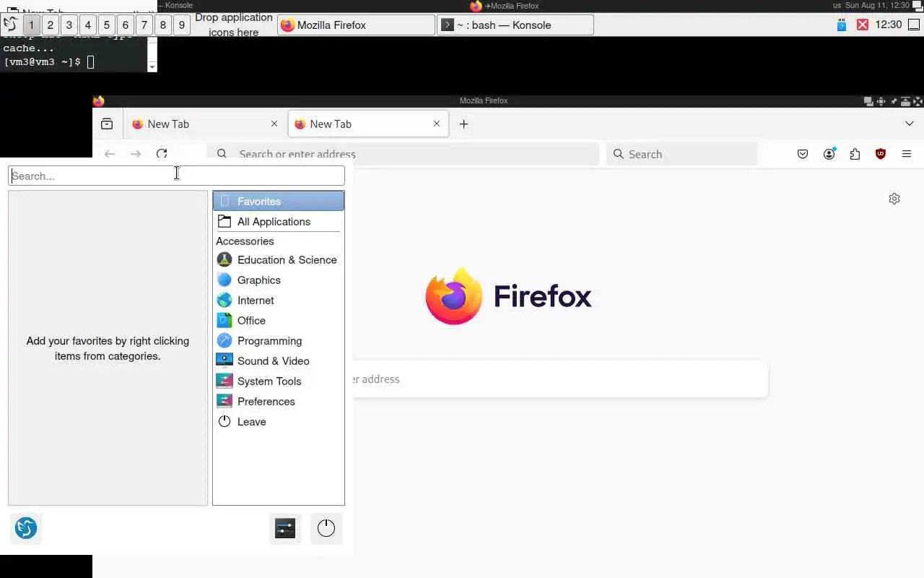Activate the bash Konsole taskbar button

coord(515,25)
